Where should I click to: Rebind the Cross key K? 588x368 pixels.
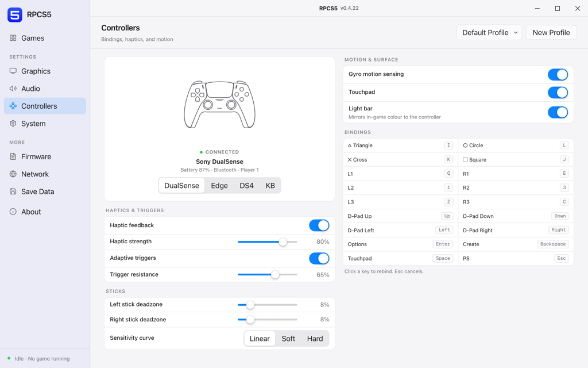pyautogui.click(x=448, y=160)
